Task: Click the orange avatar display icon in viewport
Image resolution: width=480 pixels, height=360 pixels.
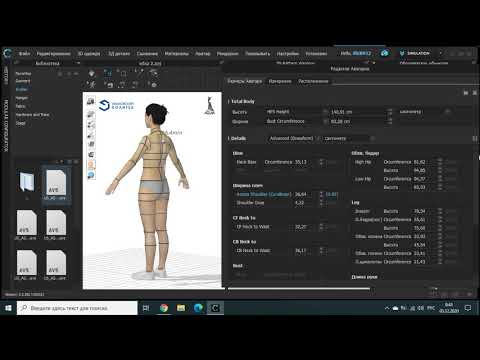Action: coord(91,165)
